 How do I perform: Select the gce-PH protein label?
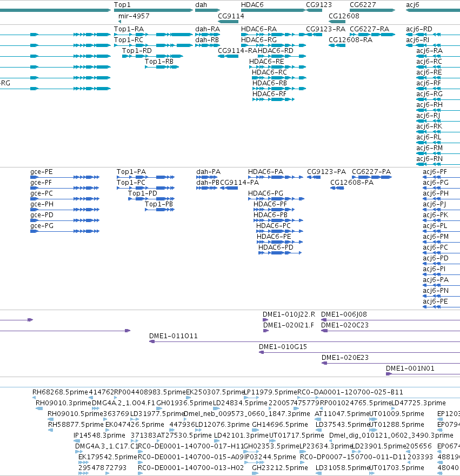[x=42, y=204]
